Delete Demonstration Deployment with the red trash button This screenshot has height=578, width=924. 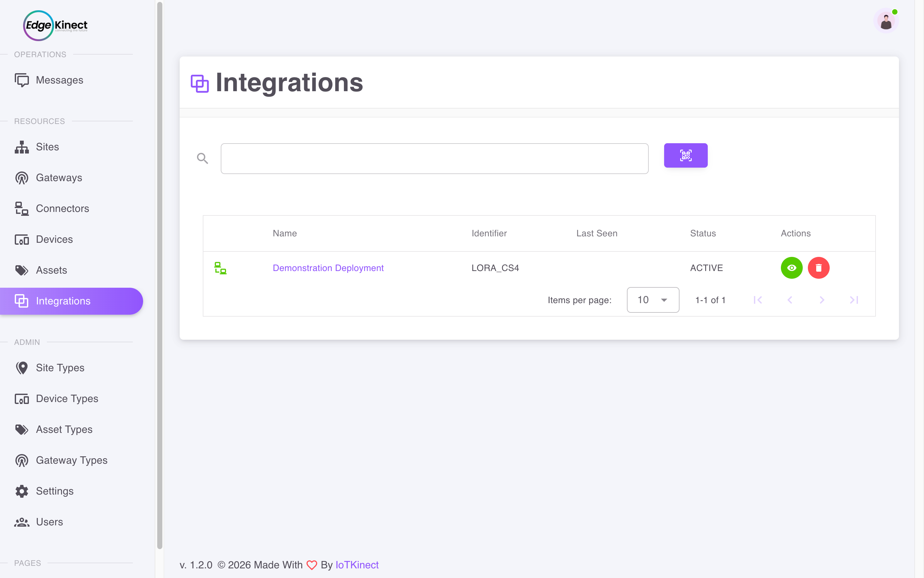point(819,267)
